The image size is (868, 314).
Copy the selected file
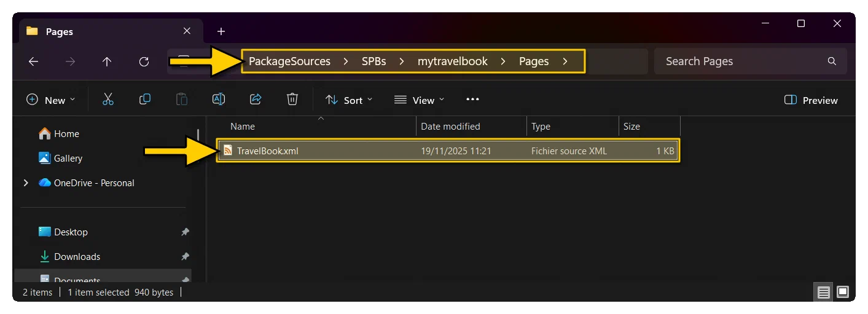(x=145, y=100)
